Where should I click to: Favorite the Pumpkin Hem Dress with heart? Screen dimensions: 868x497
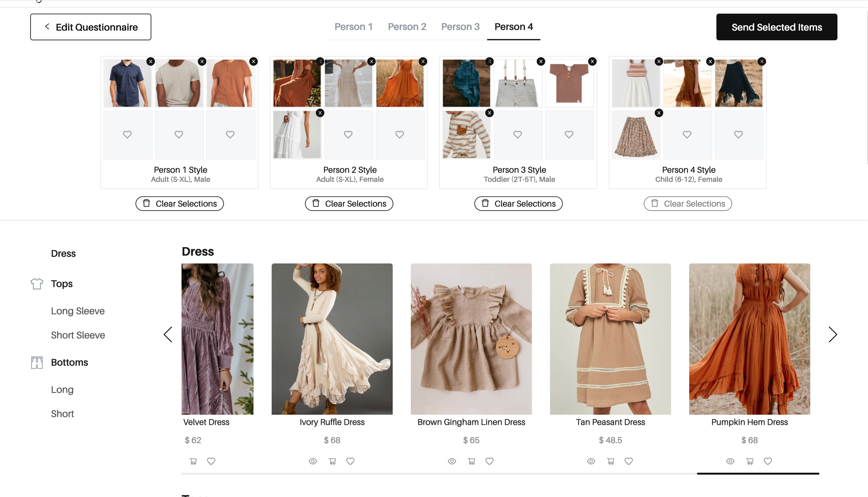pos(768,461)
